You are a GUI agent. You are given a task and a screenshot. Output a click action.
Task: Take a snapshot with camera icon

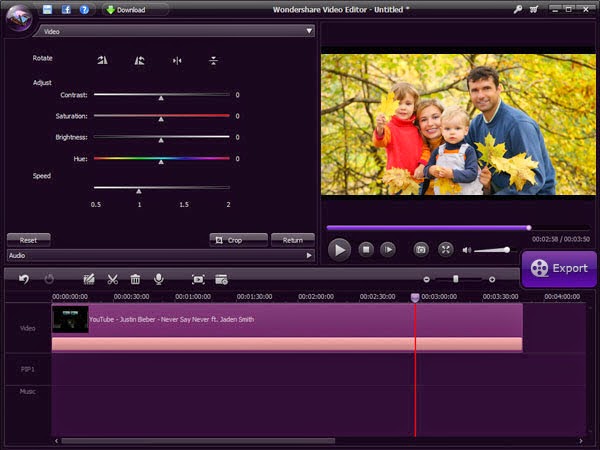[x=421, y=249]
